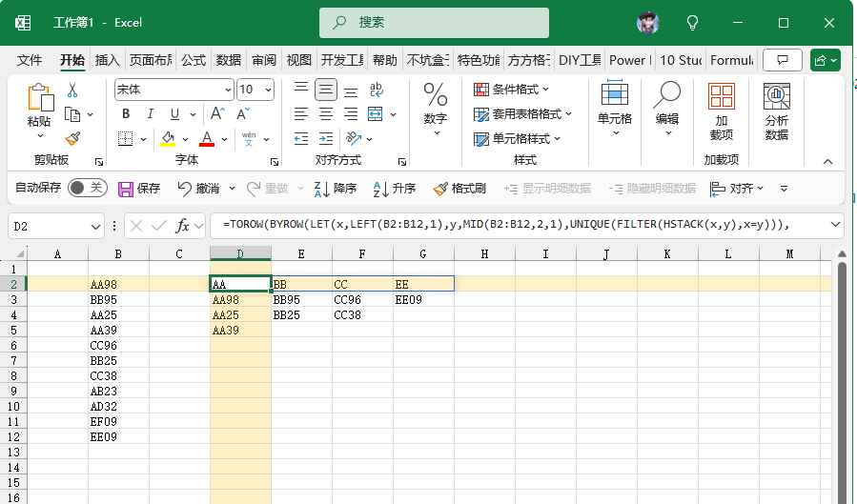Align text to top
Viewport: 857px width, 504px height.
[x=301, y=89]
